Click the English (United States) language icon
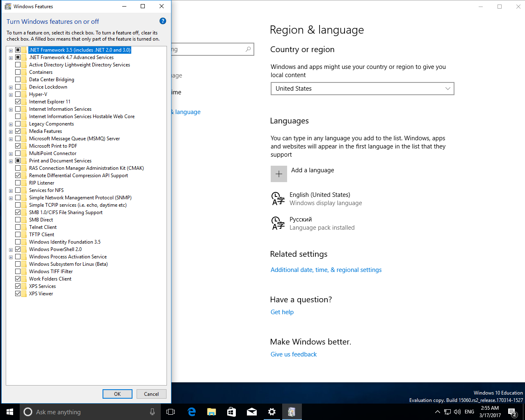Image resolution: width=525 pixels, height=420 pixels. 278,199
